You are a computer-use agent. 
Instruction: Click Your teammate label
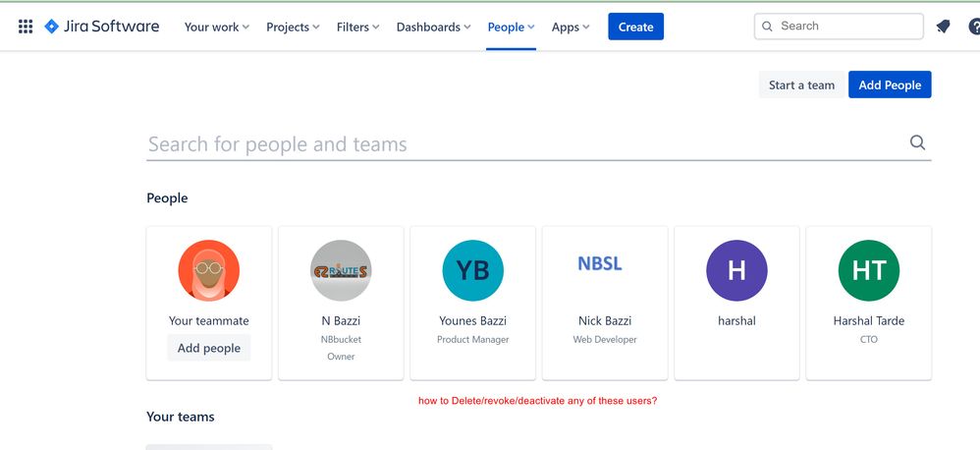coord(209,320)
